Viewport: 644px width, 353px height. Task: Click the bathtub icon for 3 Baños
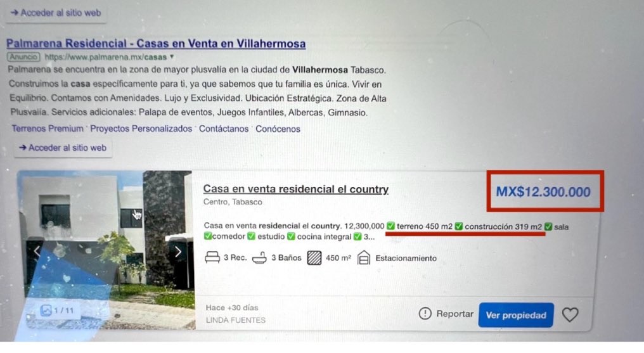coord(259,258)
